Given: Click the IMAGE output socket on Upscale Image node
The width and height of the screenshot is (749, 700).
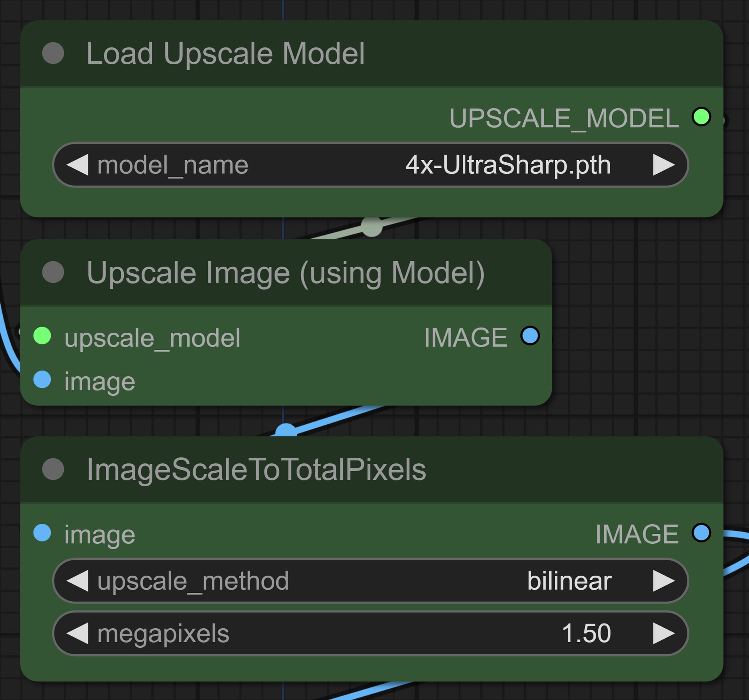Looking at the screenshot, I should pos(530,336).
